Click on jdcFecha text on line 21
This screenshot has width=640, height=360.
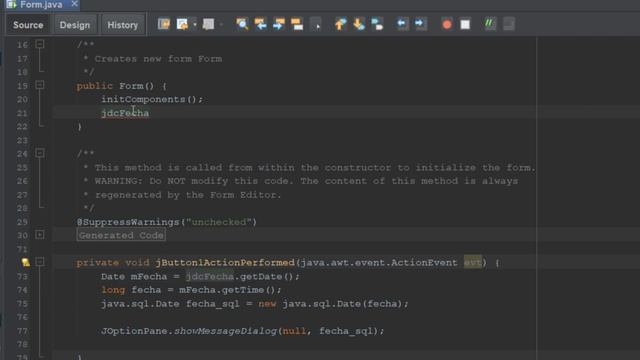click(x=125, y=113)
